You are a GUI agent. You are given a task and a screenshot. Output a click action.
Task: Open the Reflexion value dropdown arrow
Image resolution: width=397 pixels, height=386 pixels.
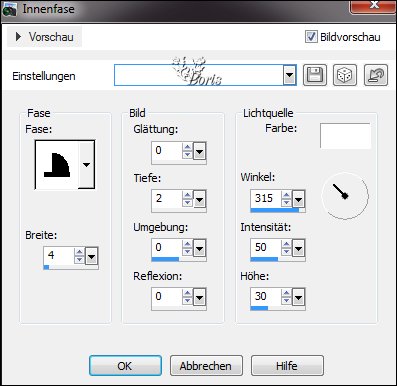pos(199,297)
